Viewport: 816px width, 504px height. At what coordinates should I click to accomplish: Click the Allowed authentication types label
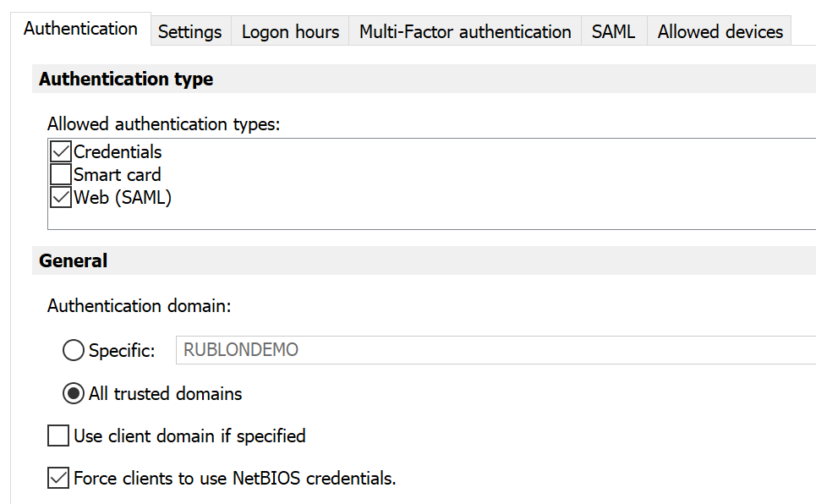click(163, 124)
